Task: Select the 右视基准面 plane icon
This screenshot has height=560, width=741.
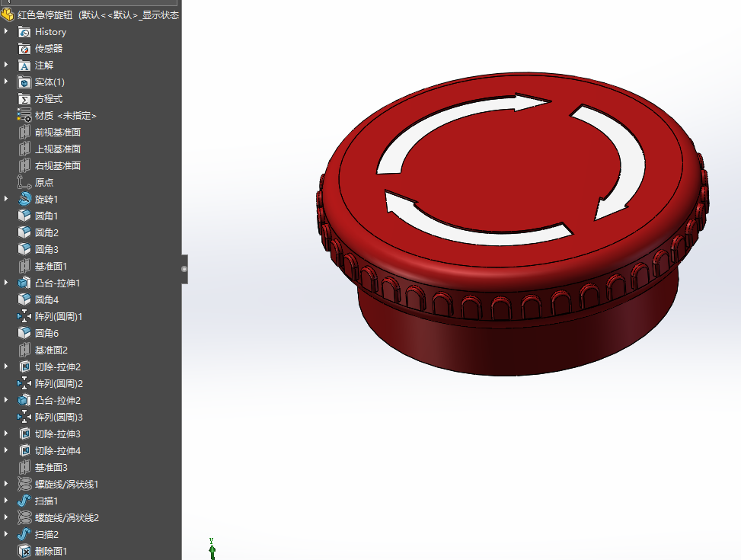Action: pyautogui.click(x=24, y=165)
